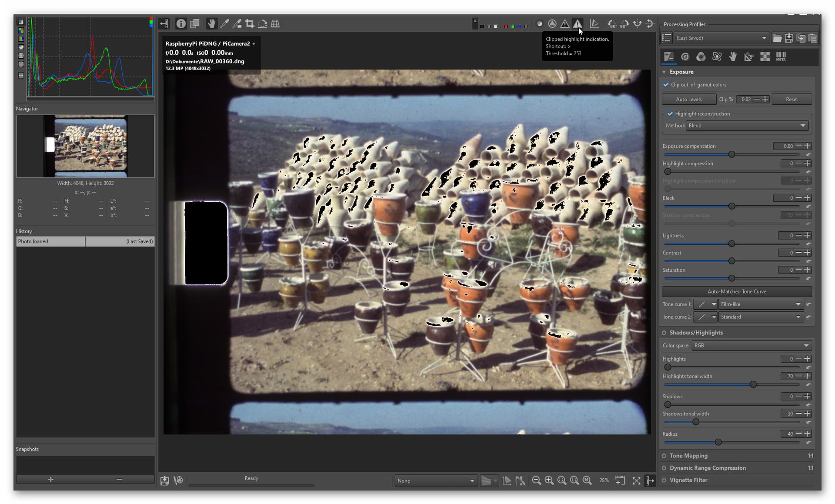Image resolution: width=835 pixels, height=504 pixels.
Task: Switch to the Color tab icon
Action: pos(701,57)
